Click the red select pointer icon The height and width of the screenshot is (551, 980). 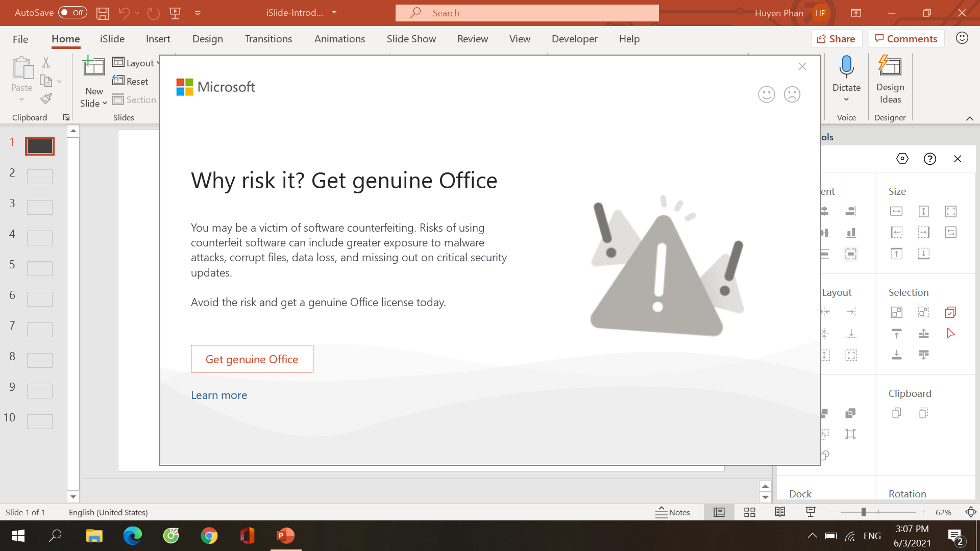[x=950, y=334]
